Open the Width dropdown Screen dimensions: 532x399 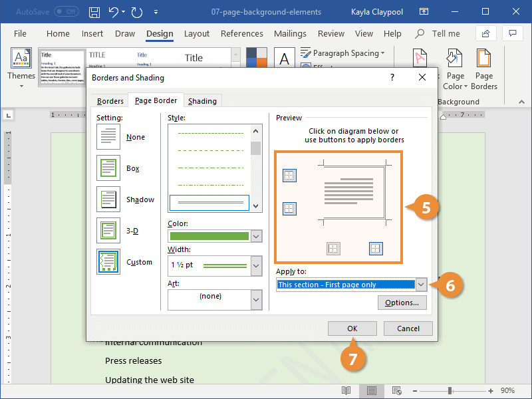pyautogui.click(x=255, y=266)
